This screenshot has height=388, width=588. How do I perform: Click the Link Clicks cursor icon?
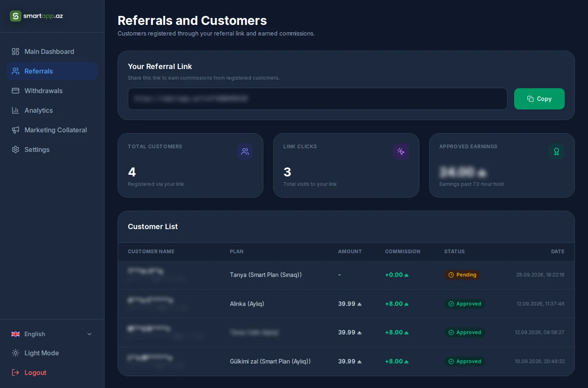coord(401,152)
